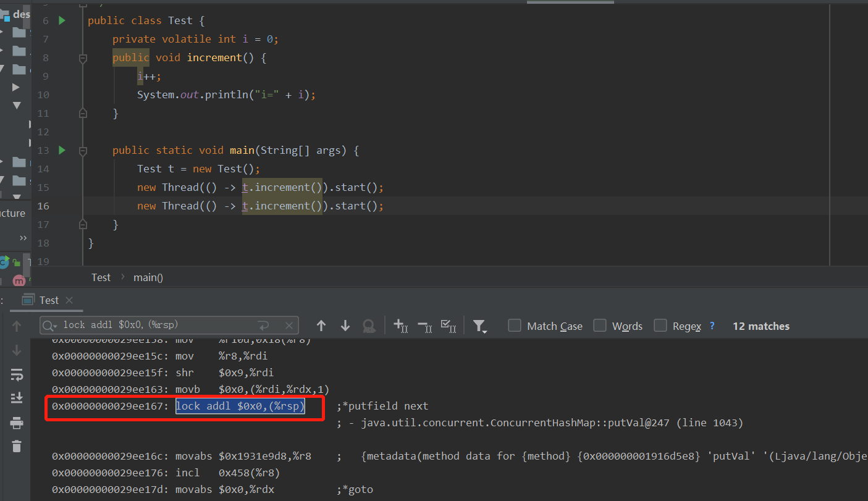This screenshot has height=501, width=868.
Task: Toggle soft-wrap in the console sidebar
Action: point(17,374)
